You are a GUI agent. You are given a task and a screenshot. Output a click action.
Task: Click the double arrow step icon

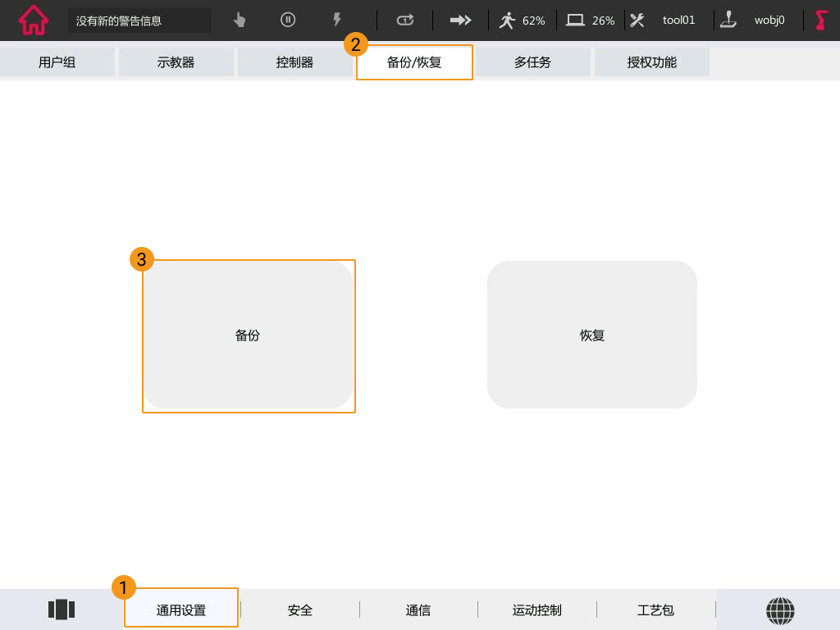click(x=460, y=21)
